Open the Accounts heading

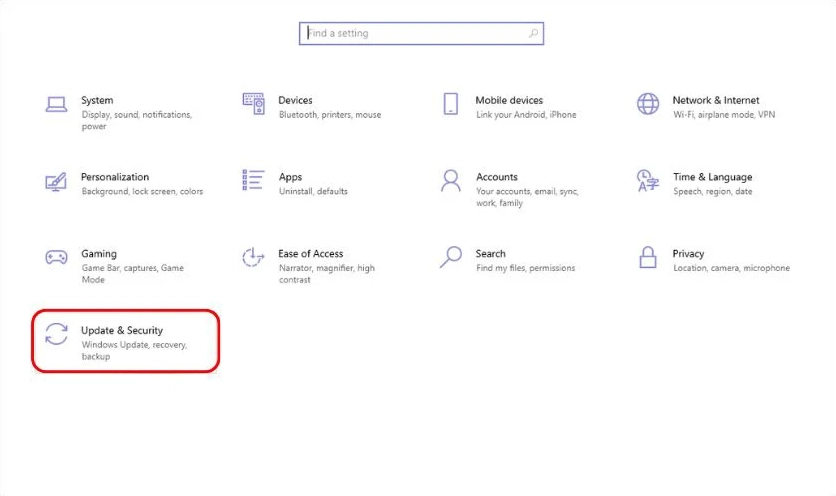pos(497,177)
